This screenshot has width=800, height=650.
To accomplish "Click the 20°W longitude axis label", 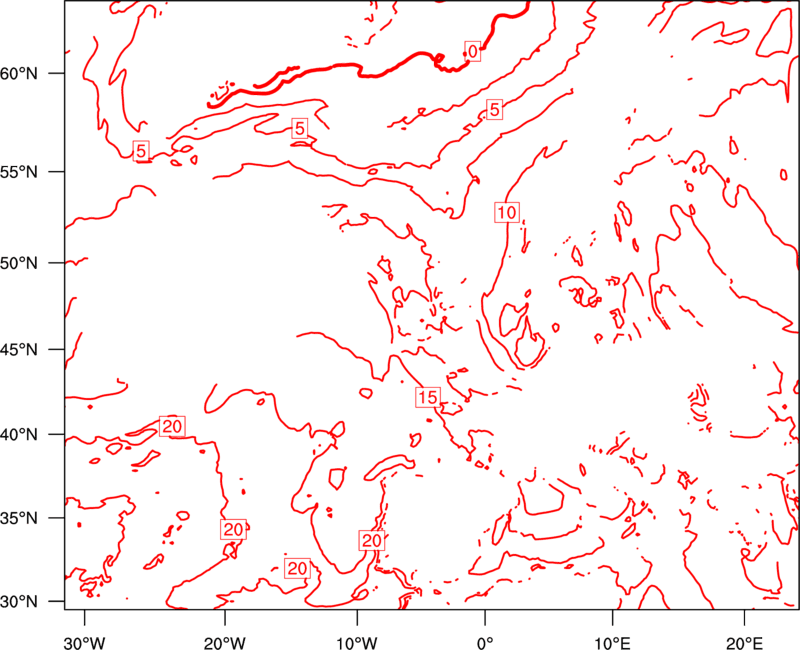I will click(x=225, y=643).
